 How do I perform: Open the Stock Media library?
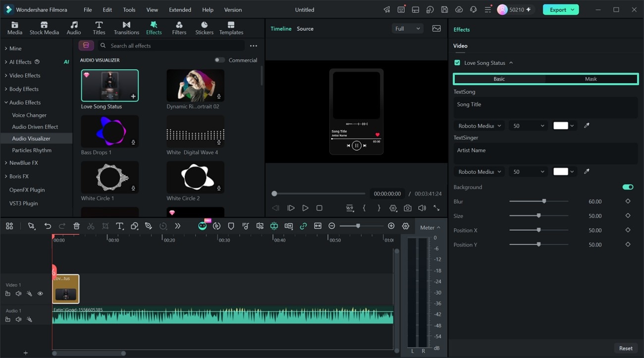click(x=44, y=28)
